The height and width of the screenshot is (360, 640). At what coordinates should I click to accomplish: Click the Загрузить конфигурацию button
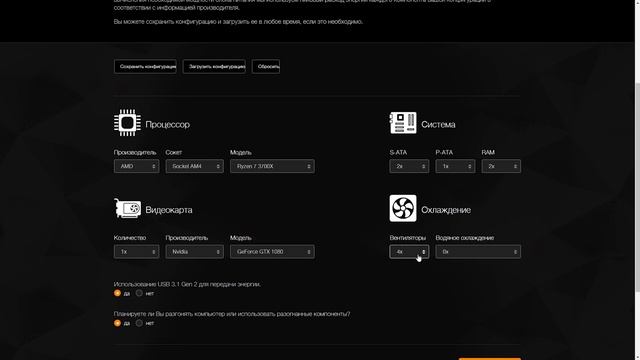click(214, 67)
